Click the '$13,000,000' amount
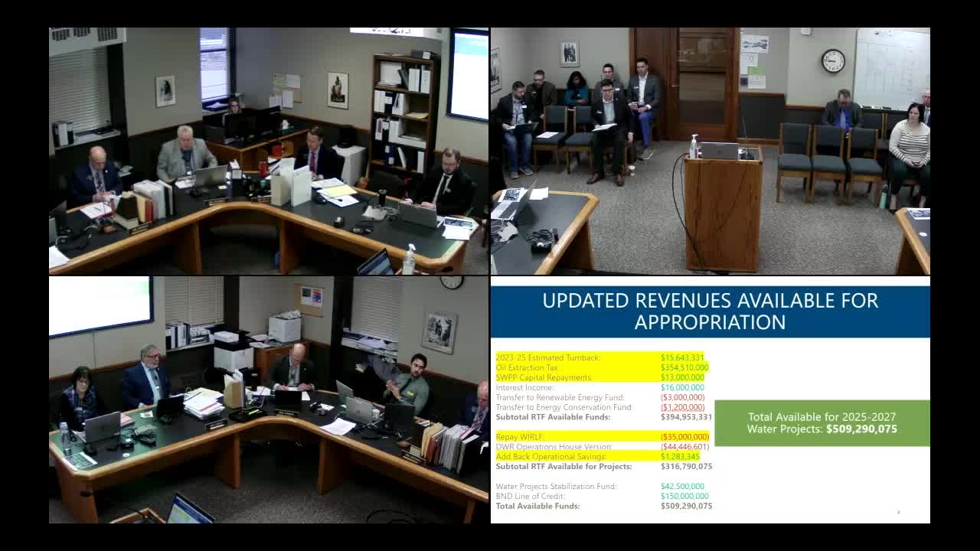 tap(682, 377)
